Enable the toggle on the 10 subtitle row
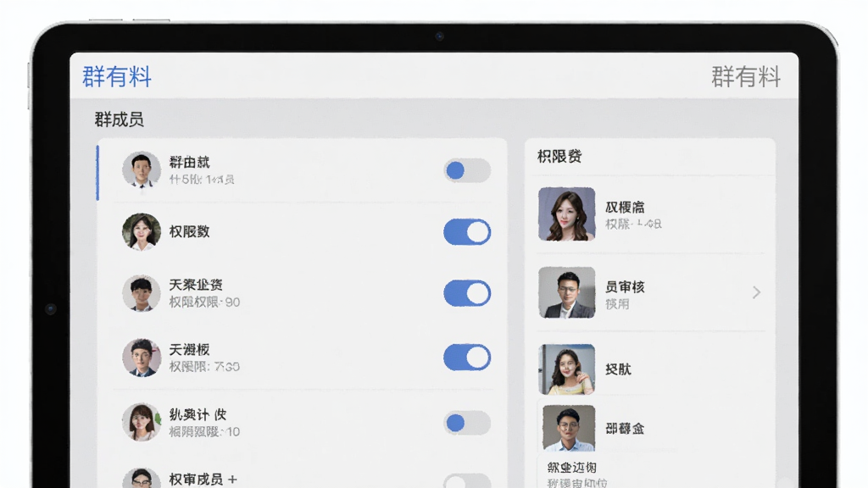The height and width of the screenshot is (488, 868). (x=467, y=424)
